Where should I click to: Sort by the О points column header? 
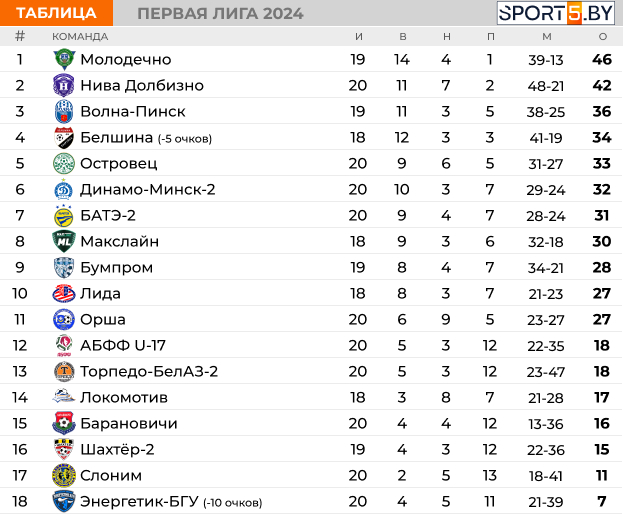[x=603, y=37]
